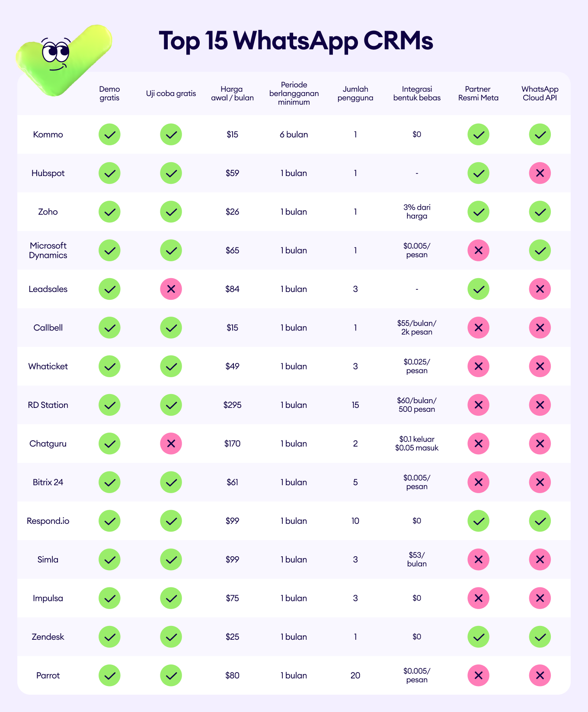Click the Integrasi bentuk bebas column header
Screen dimensions: 588x712
pyautogui.click(x=417, y=93)
